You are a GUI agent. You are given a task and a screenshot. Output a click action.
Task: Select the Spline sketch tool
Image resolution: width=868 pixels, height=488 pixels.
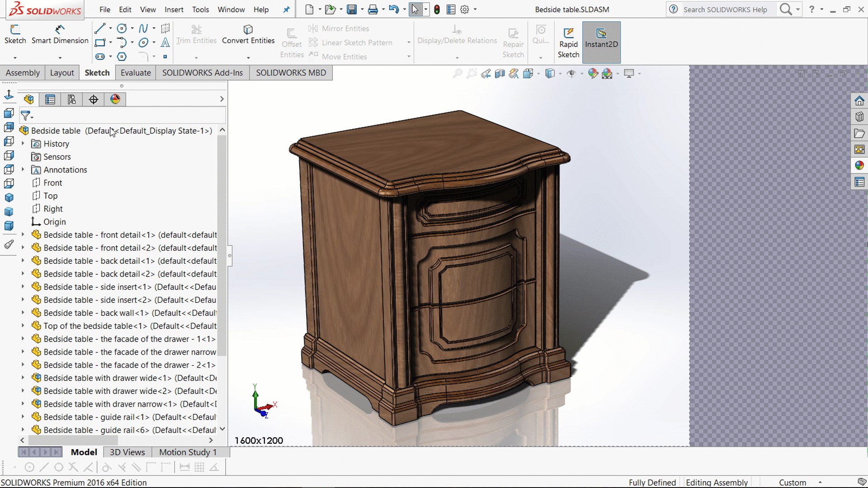click(x=143, y=28)
